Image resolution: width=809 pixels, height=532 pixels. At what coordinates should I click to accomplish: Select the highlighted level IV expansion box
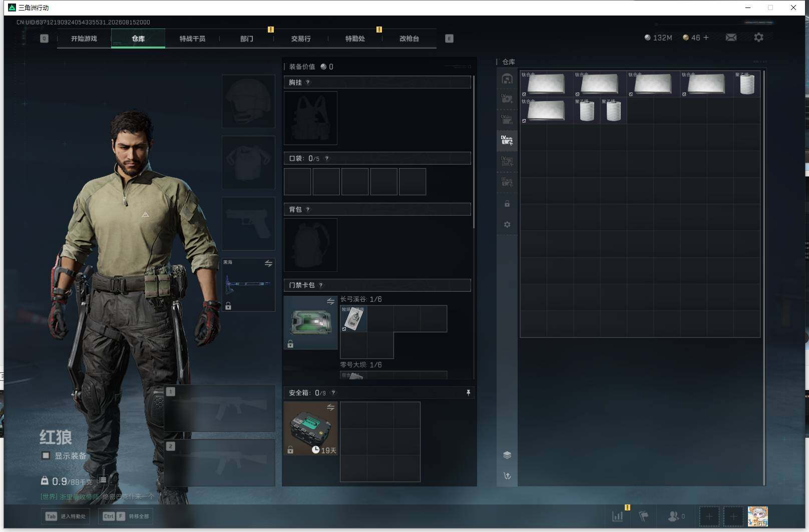[507, 140]
